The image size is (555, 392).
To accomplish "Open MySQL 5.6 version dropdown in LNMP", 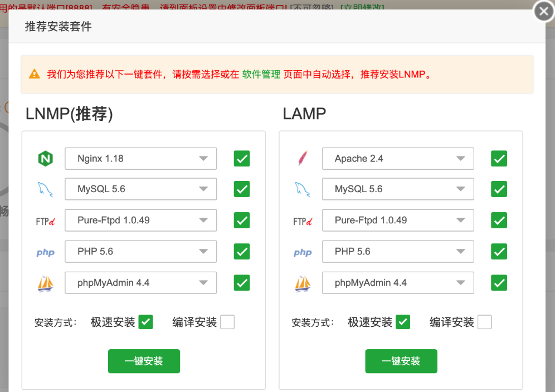I will [140, 189].
